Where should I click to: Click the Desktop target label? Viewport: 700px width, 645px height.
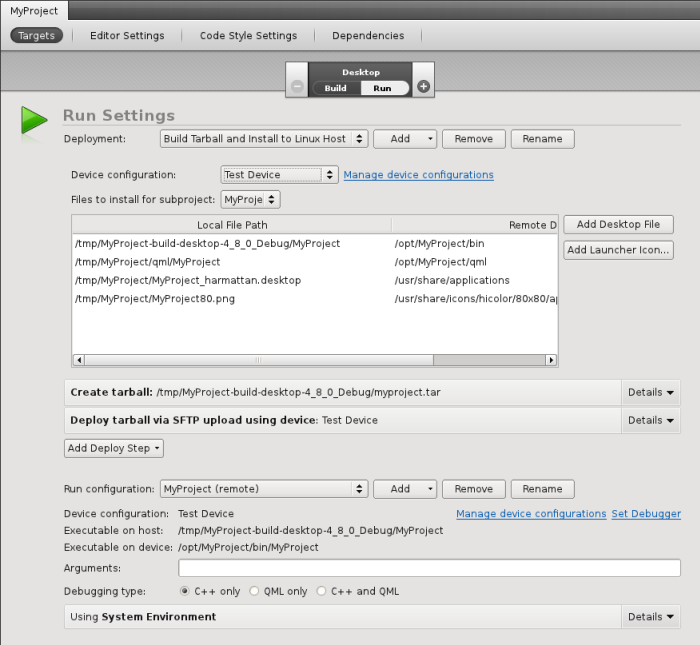point(361,72)
